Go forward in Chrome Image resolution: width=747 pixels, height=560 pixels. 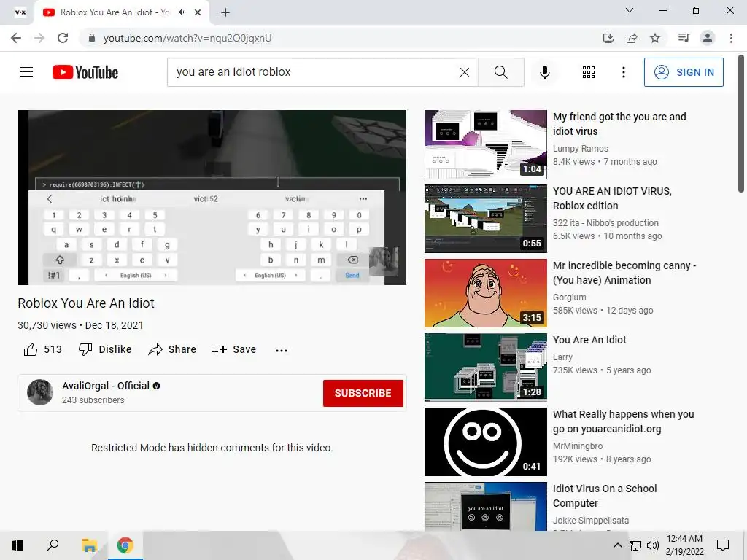point(39,38)
